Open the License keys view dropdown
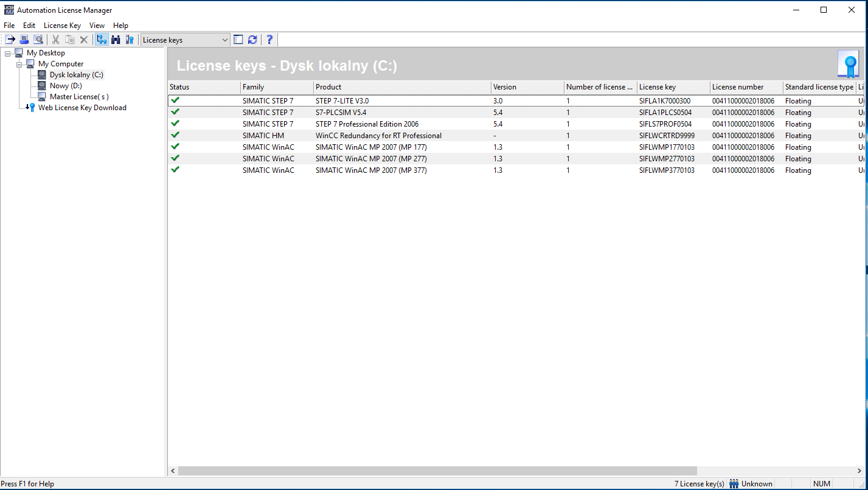 [x=225, y=40]
